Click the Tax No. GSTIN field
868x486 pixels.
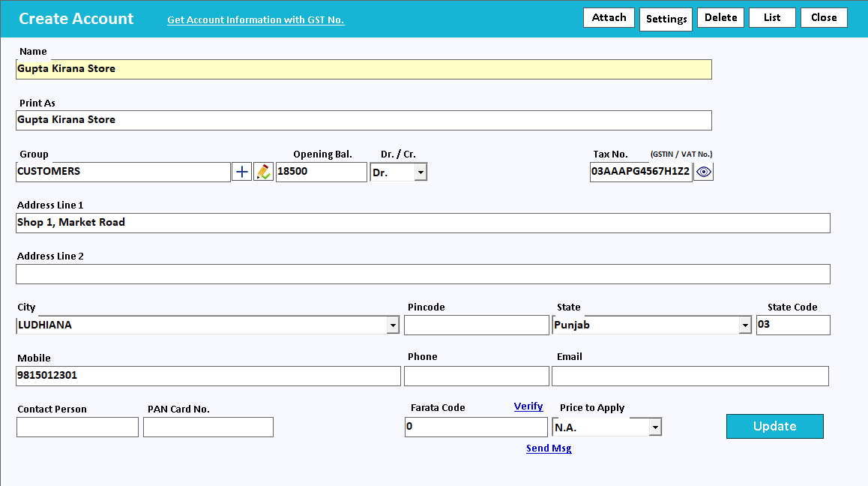click(641, 172)
